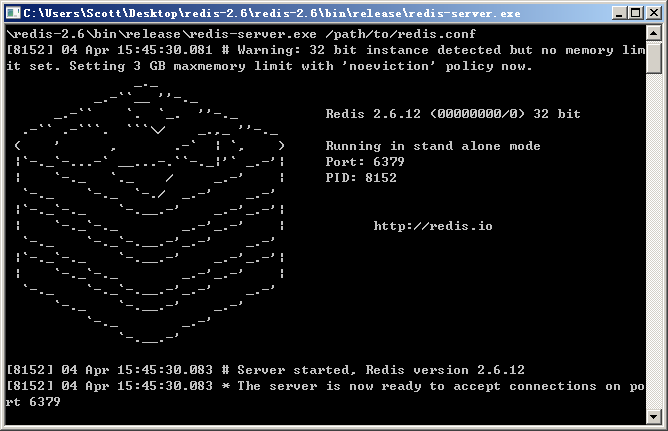The width and height of the screenshot is (668, 431).
Task: Click the 'Server started, Redis version 2.6.12' line
Action: point(265,370)
